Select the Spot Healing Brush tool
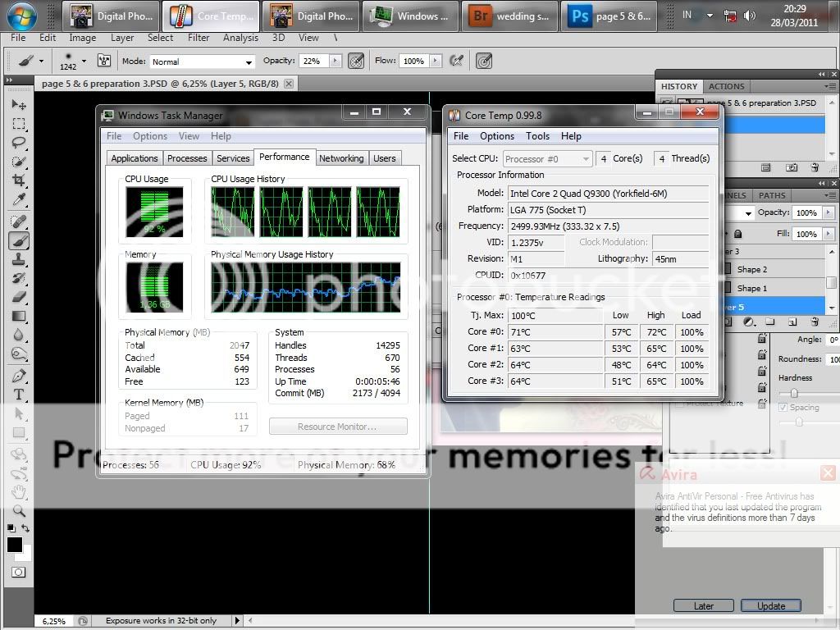840x630 pixels. pyautogui.click(x=19, y=221)
